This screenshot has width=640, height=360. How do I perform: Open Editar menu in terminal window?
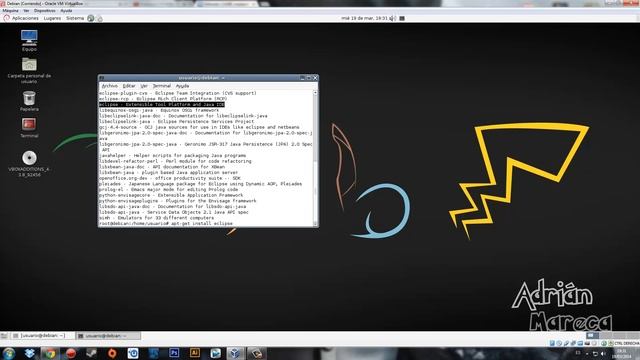(x=129, y=86)
